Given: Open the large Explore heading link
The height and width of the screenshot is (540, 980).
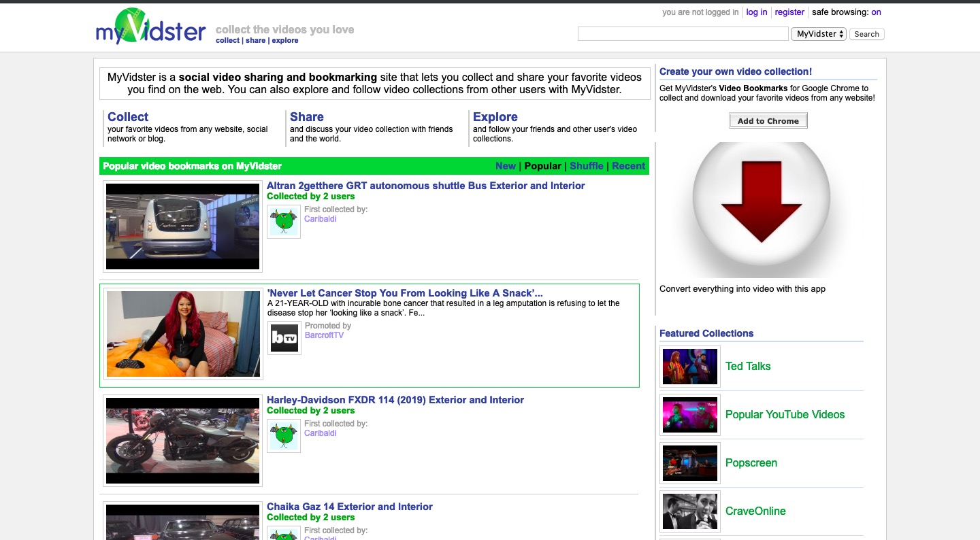Looking at the screenshot, I should tap(495, 117).
